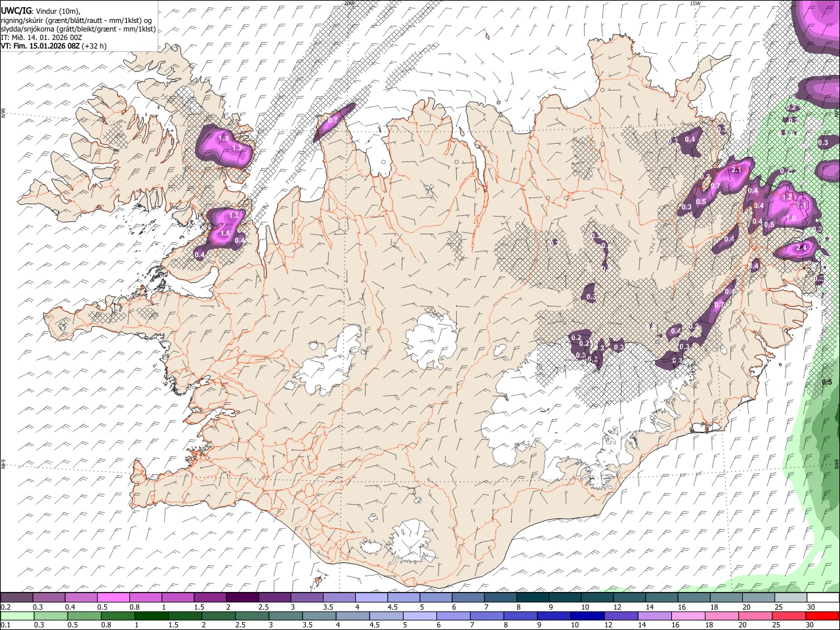Click the 2.4 snowfall value label
840x630 pixels.
tap(801, 248)
